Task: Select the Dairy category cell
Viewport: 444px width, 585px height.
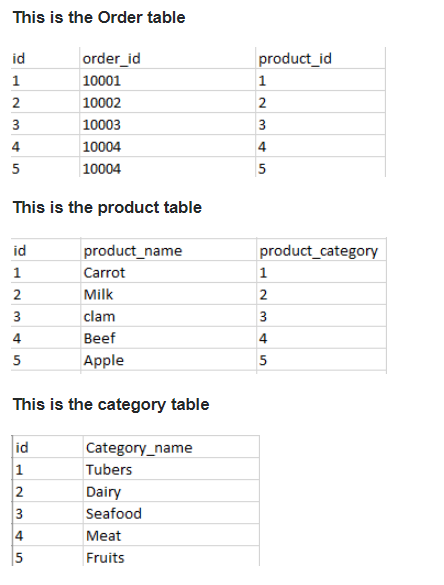Action: [171, 491]
